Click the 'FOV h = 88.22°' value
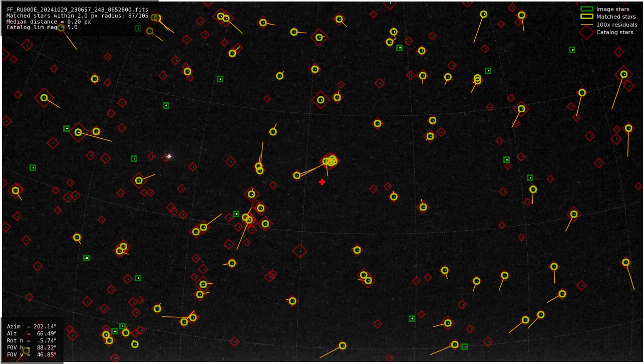Viewport: 644px width, 364px height. (x=32, y=347)
